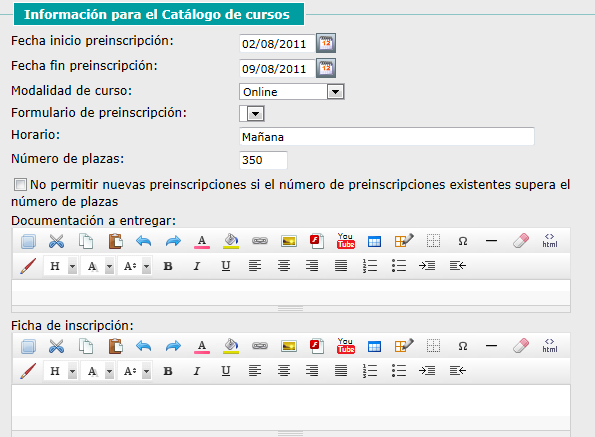The width and height of the screenshot is (595, 437).
Task: Insert YouTube video in Documentación a entregar editor
Action: (346, 241)
